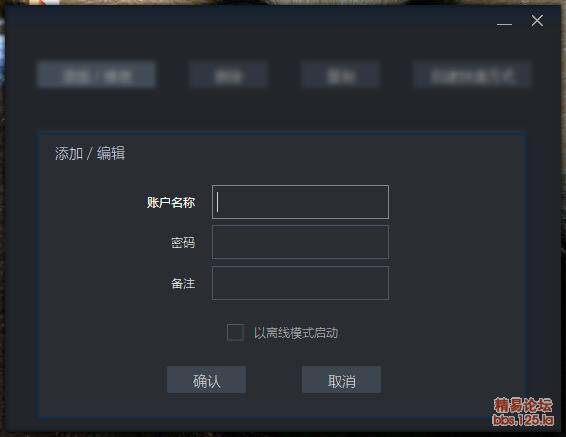The image size is (566, 437).
Task: Click into the 密码 password field
Action: (x=300, y=242)
